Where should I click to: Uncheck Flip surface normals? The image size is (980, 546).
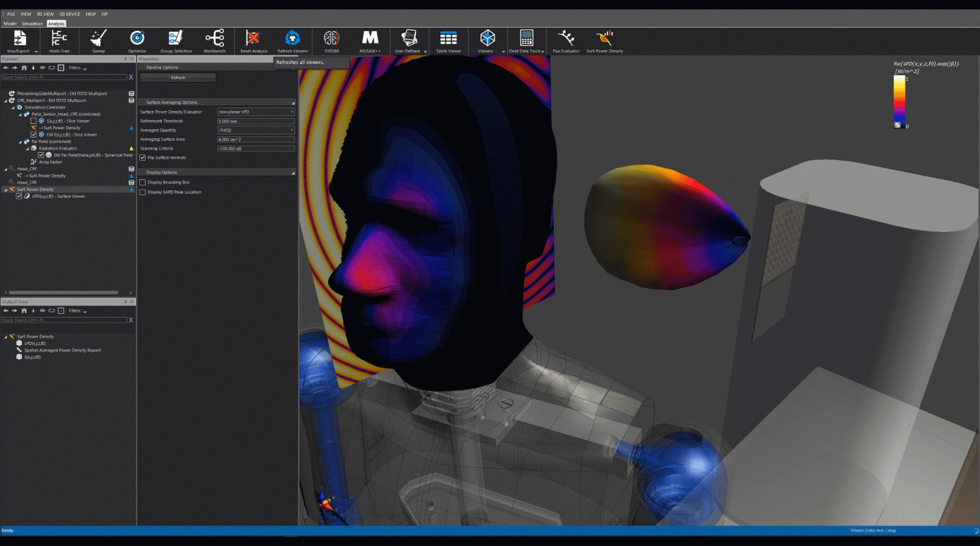pos(143,157)
